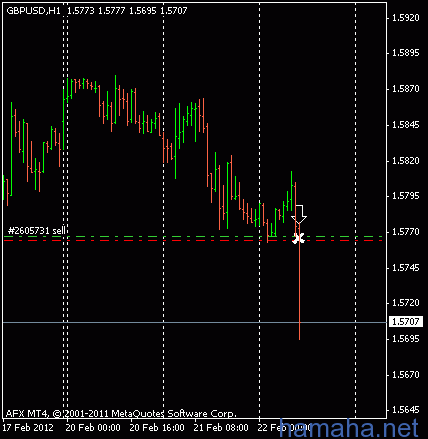Viewport: 428px width, 439px height.
Task: Click the 21 Feb 08:00 time label
Action: pyautogui.click(x=221, y=428)
